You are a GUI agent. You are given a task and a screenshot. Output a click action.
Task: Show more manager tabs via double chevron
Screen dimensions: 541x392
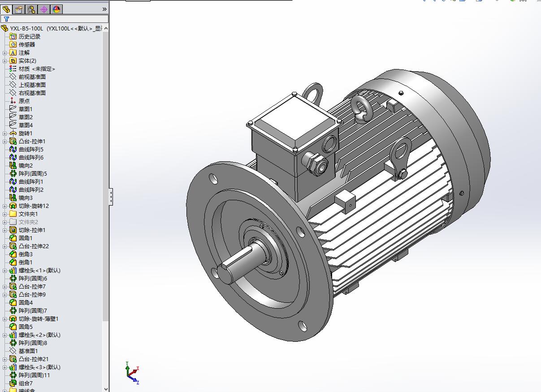tap(104, 9)
